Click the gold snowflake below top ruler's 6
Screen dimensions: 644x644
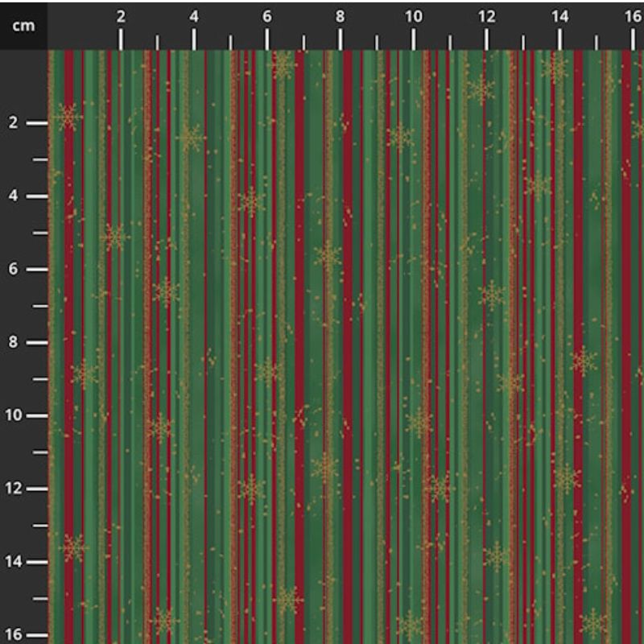[283, 64]
